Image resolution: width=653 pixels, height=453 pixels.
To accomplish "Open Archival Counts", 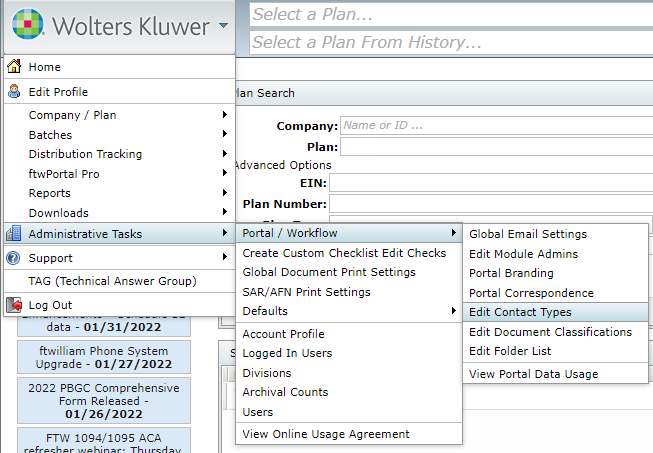I will 349,392.
